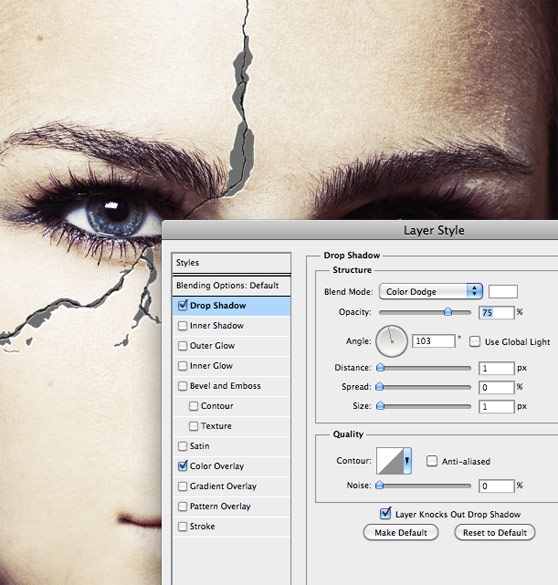
Task: Uncheck the Drop Shadow style checkbox
Action: (x=182, y=305)
